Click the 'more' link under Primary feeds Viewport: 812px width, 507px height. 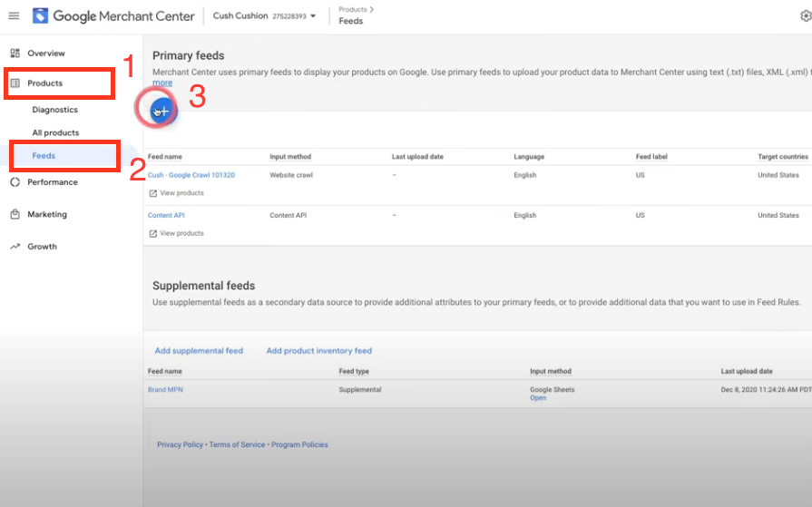click(x=162, y=83)
